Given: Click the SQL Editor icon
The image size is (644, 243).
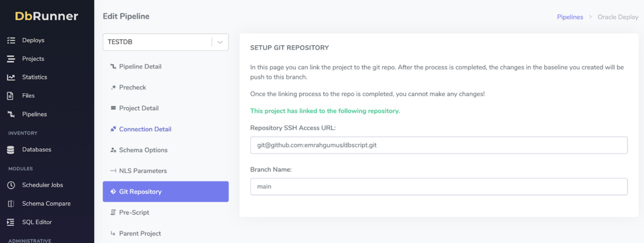Looking at the screenshot, I should [x=11, y=222].
